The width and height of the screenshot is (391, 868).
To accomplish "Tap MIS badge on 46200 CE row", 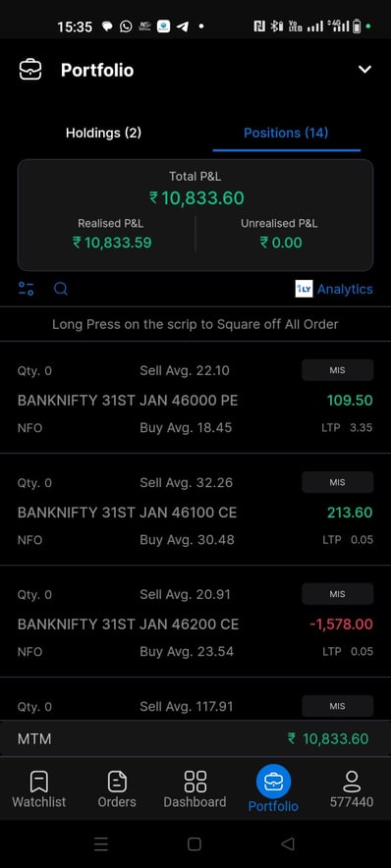I will (x=337, y=594).
